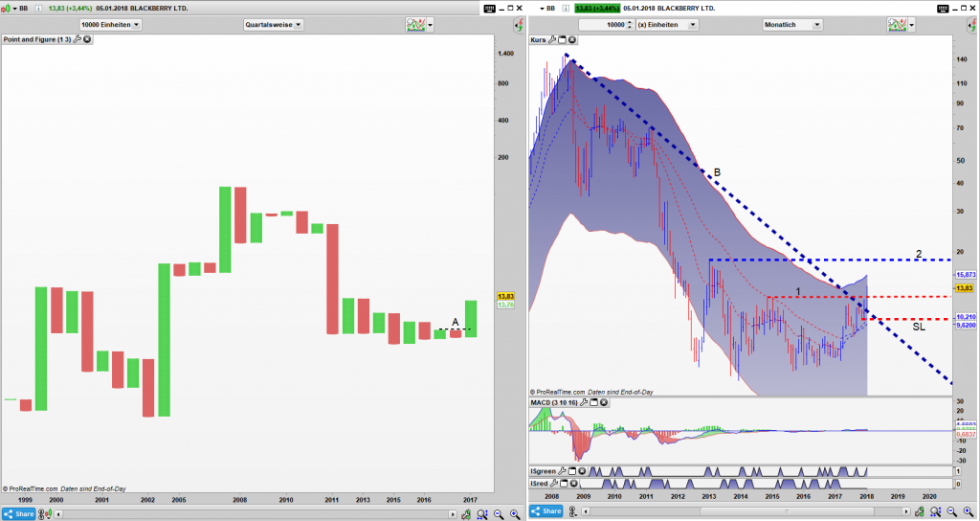Screen dimensions: 980x521
Task: Click left chart scrollbar right arrow
Action: (x=453, y=514)
